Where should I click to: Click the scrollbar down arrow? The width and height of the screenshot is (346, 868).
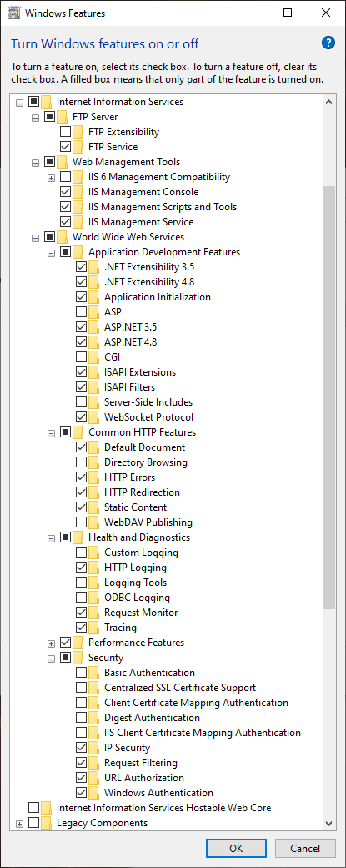pos(328,823)
